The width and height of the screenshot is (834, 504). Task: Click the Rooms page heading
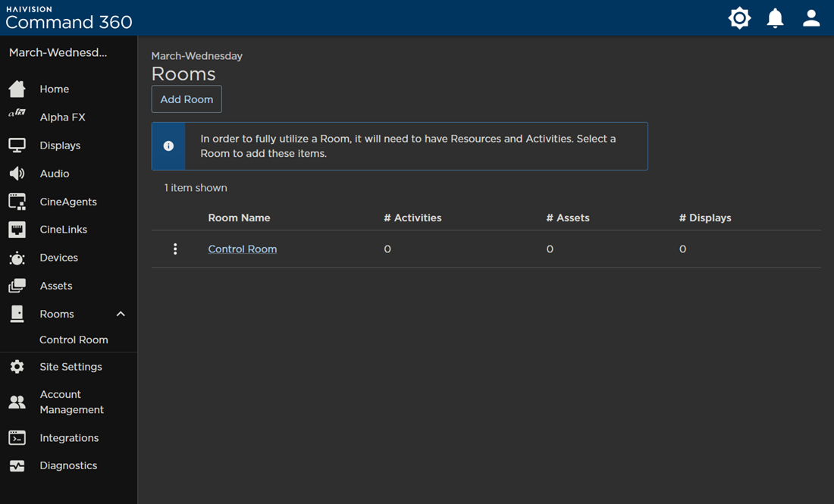pyautogui.click(x=183, y=74)
